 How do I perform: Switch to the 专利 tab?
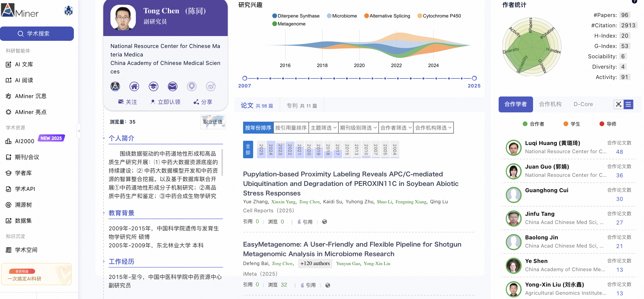point(302,106)
